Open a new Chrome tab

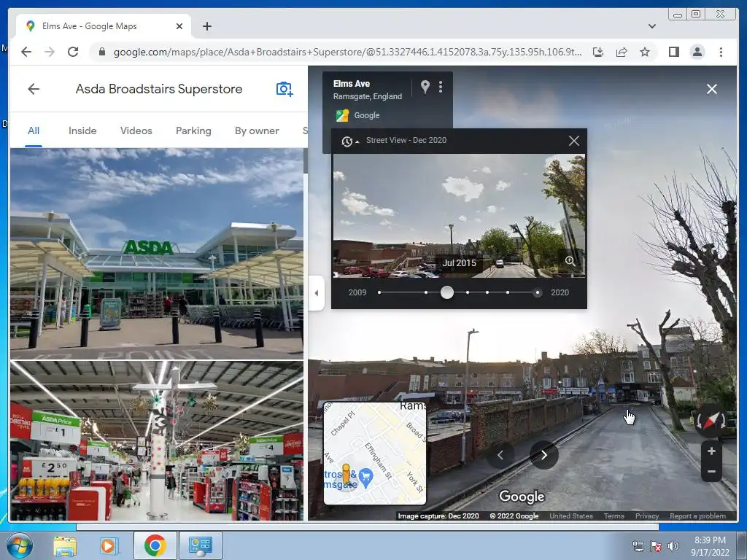pos(206,26)
